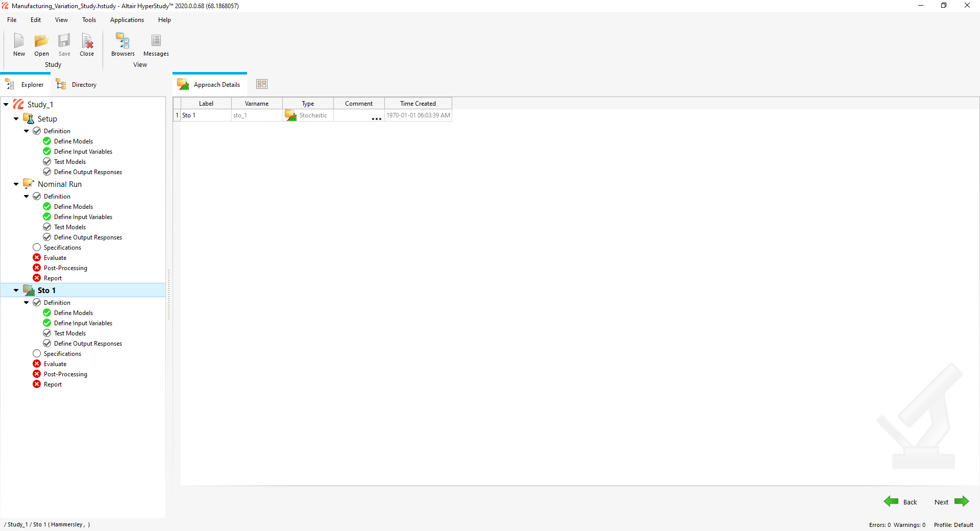Click the green Next arrow icon
The height and width of the screenshot is (531, 980).
click(962, 501)
